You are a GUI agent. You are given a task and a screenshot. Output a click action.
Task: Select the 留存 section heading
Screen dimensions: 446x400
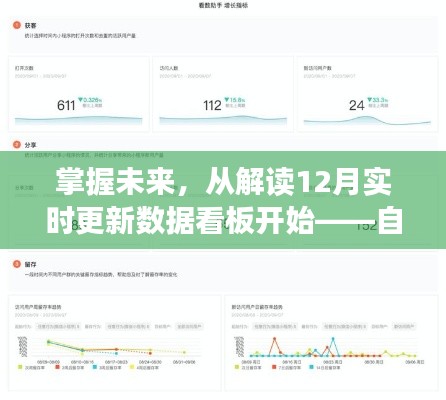click(30, 264)
